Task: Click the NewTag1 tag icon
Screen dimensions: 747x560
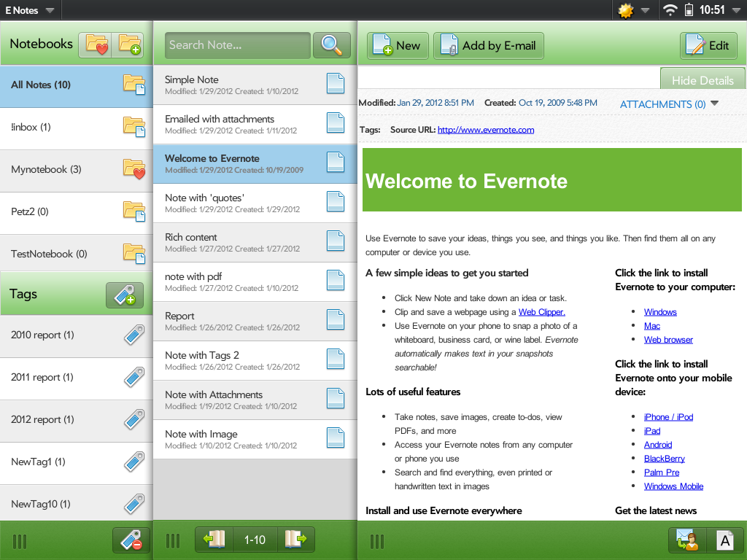Action: tap(134, 462)
